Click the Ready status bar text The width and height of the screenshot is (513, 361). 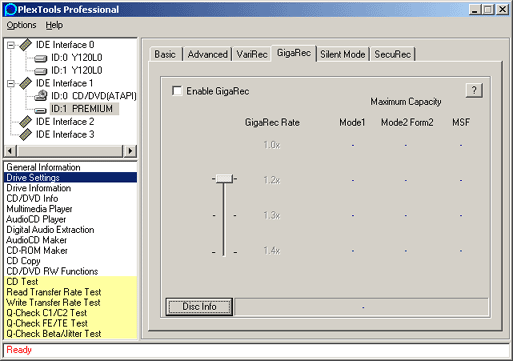pos(19,350)
